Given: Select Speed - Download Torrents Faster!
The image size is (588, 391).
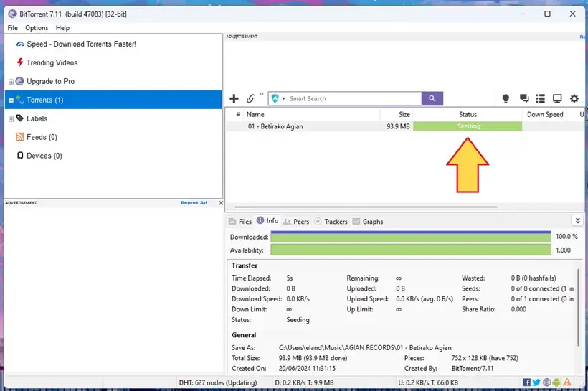Looking at the screenshot, I should click(81, 44).
